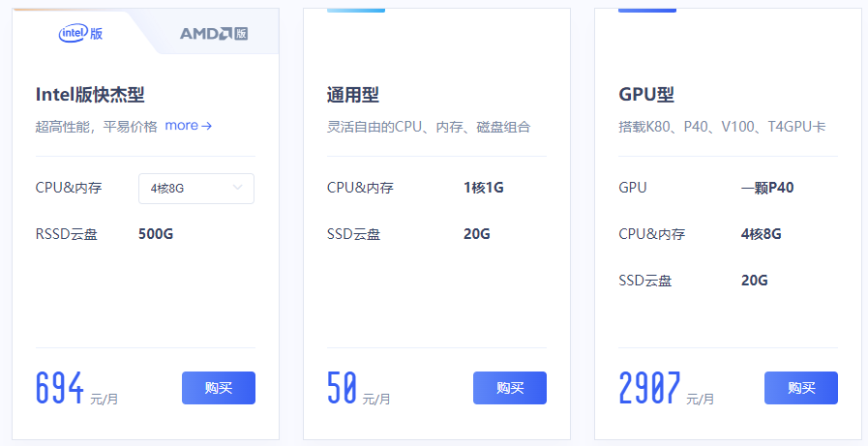Click the RSSD云盘 label
The width and height of the screenshot is (868, 446).
pyautogui.click(x=67, y=235)
